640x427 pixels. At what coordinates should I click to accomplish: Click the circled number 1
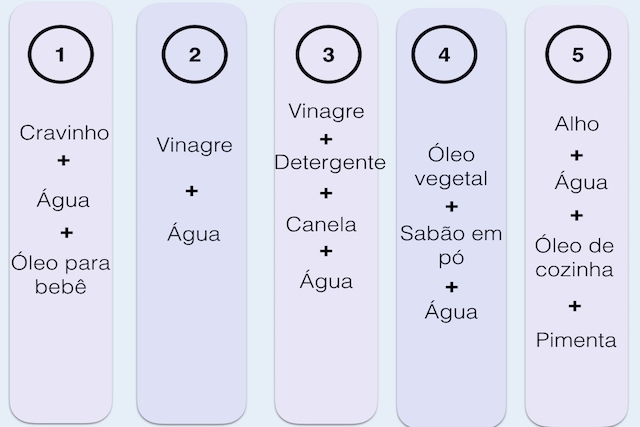(61, 54)
